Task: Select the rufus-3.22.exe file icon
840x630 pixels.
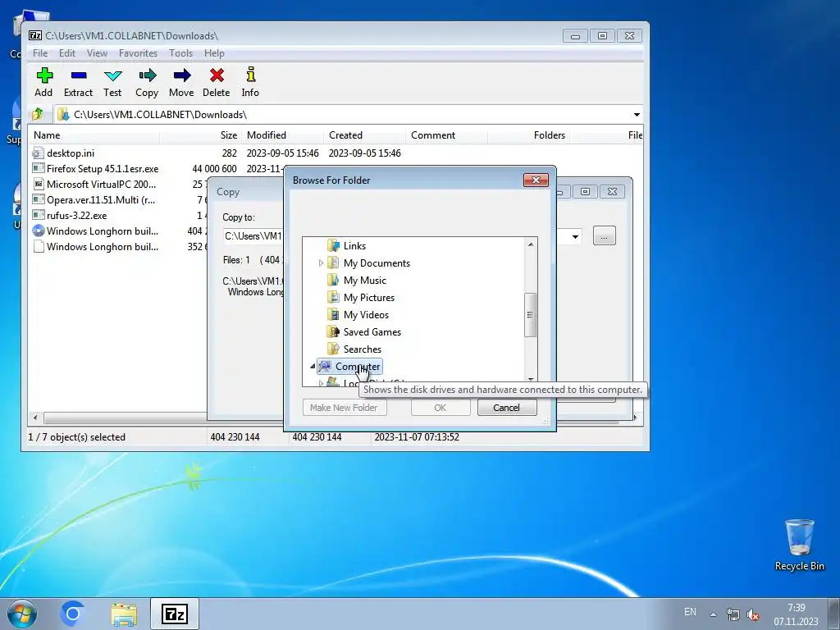Action: click(38, 216)
